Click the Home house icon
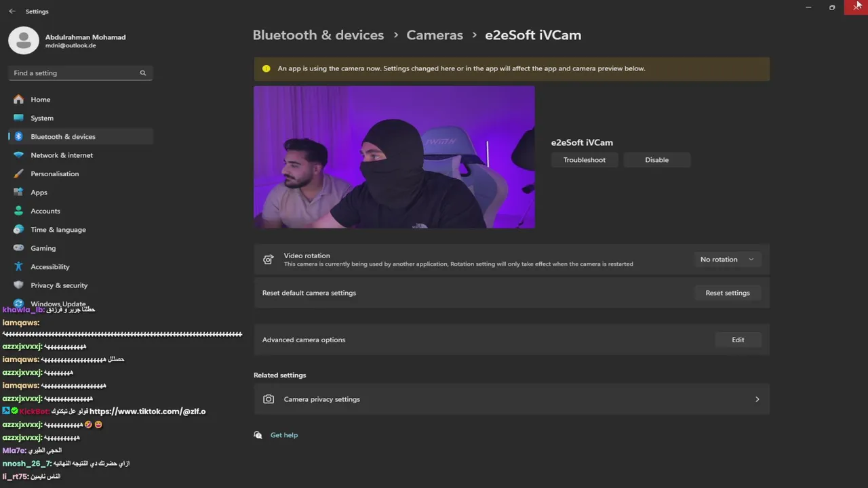Image resolution: width=868 pixels, height=488 pixels. (x=18, y=100)
